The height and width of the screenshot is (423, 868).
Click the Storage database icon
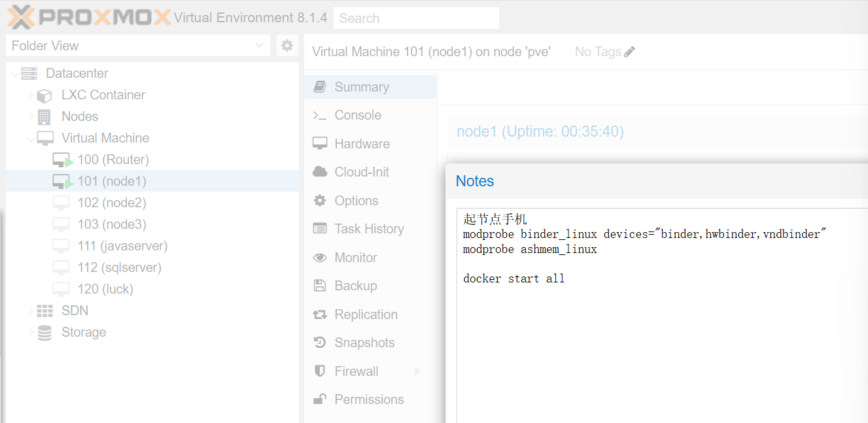point(44,333)
